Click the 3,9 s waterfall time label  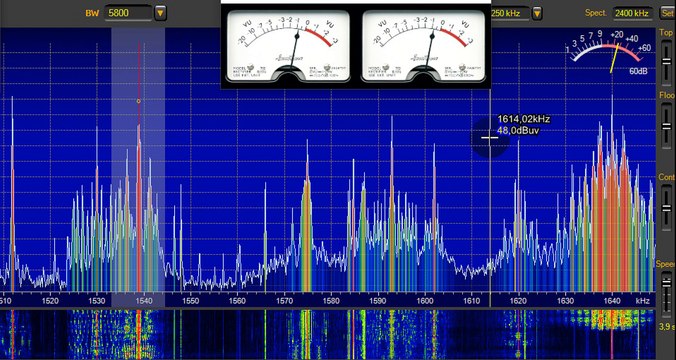click(x=667, y=328)
